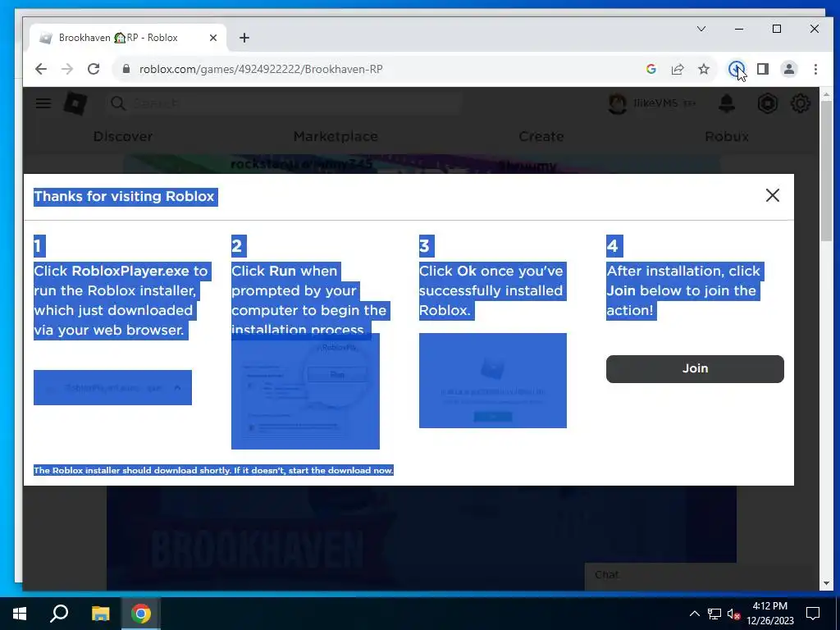
Task: Open Roblox settings gear
Action: tap(801, 103)
